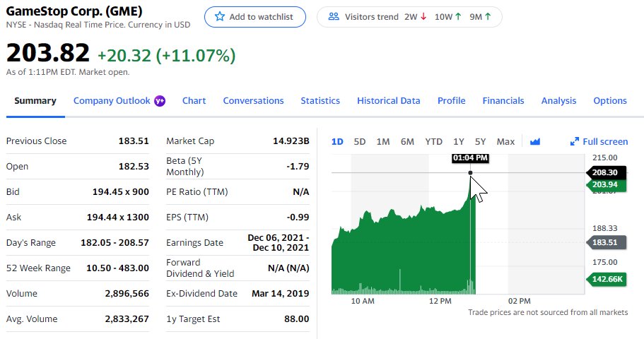
Task: Click the star icon in Add to watchlist
Action: 220,17
